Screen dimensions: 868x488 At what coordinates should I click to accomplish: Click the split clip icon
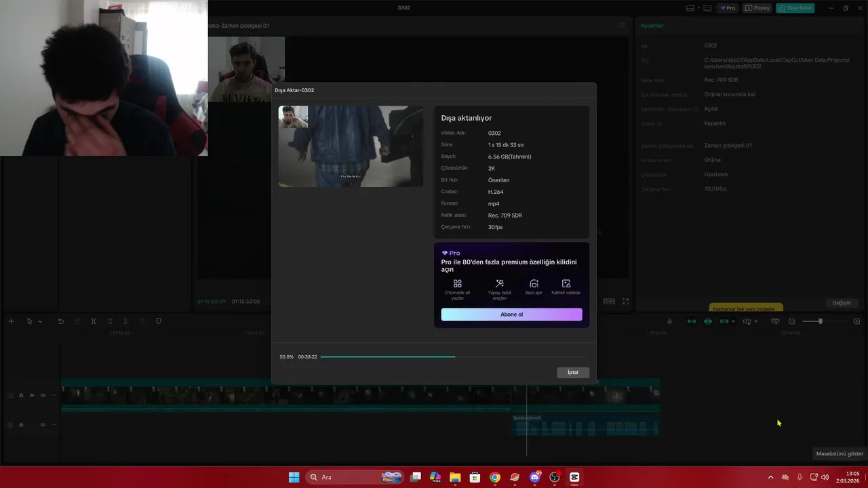click(x=93, y=321)
